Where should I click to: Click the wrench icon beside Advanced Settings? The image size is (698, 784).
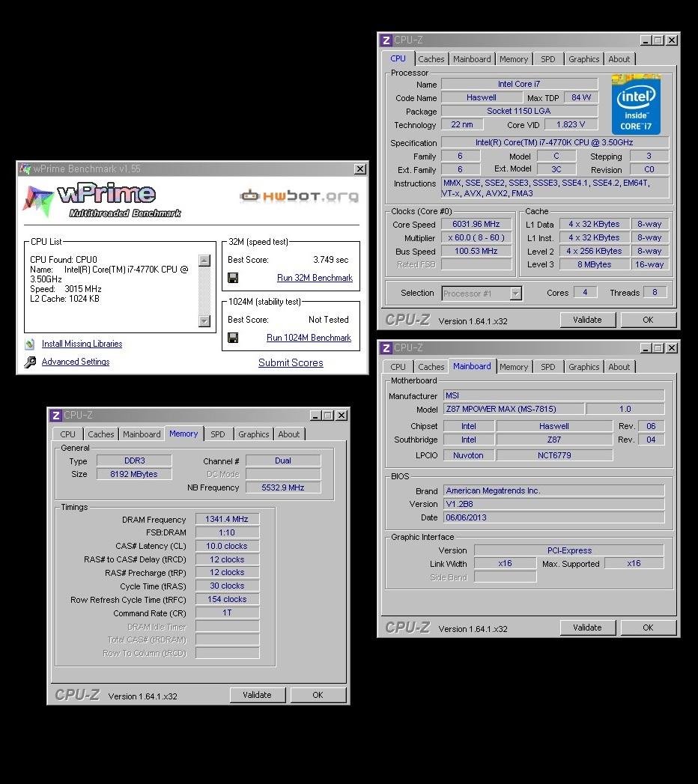30,362
